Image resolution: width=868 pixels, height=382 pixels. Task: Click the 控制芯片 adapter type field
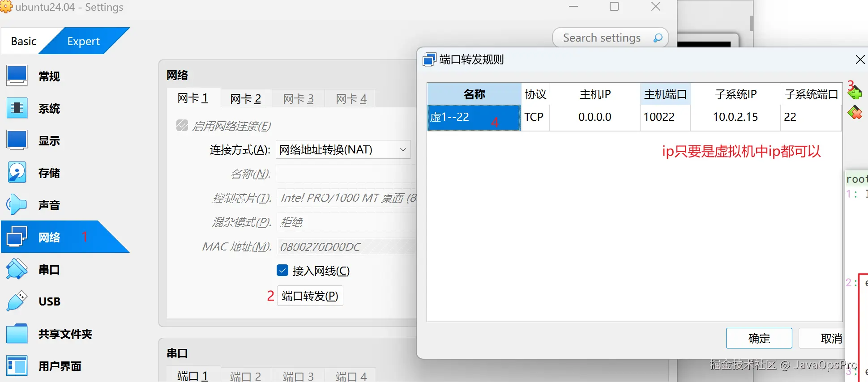346,198
